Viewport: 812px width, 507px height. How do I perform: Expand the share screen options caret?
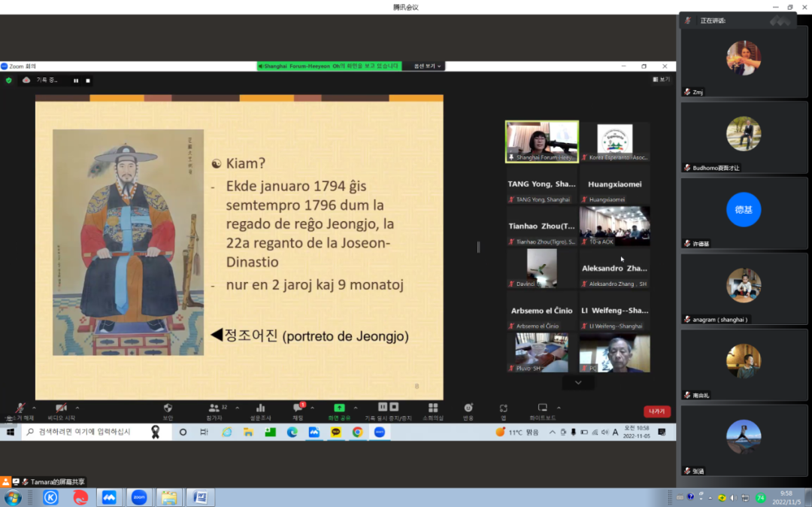click(355, 408)
